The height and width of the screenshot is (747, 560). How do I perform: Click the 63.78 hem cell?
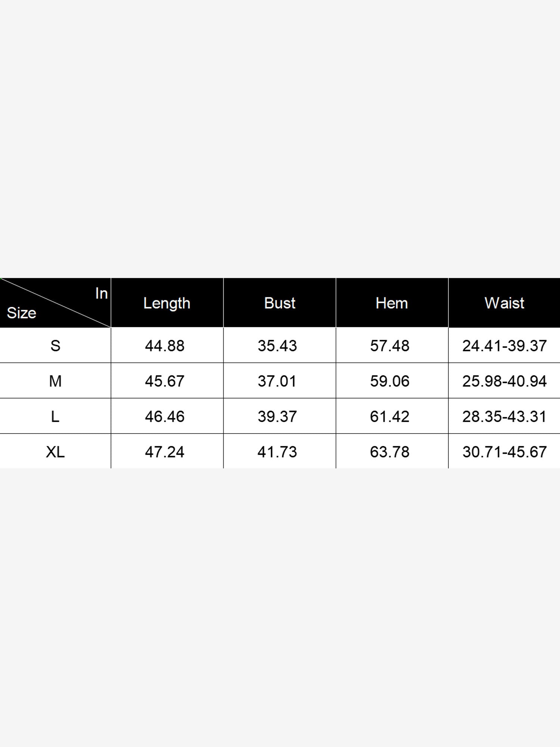[x=390, y=452]
